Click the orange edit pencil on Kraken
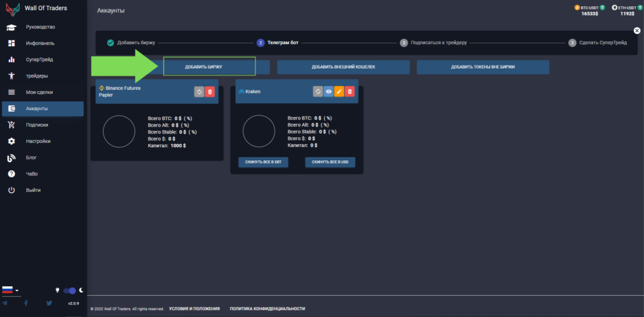 click(x=339, y=92)
